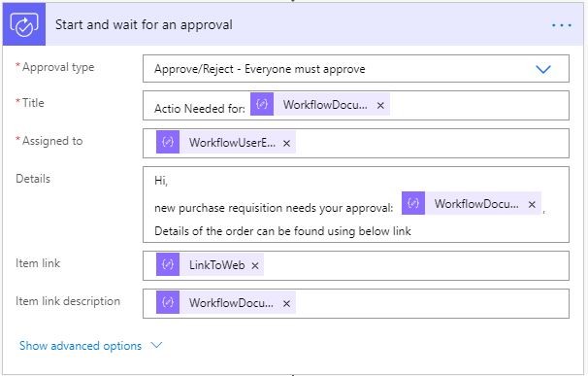Screen dimensions: 588x376
Task: Click the Start and wait for an approval title
Action: [x=144, y=25]
